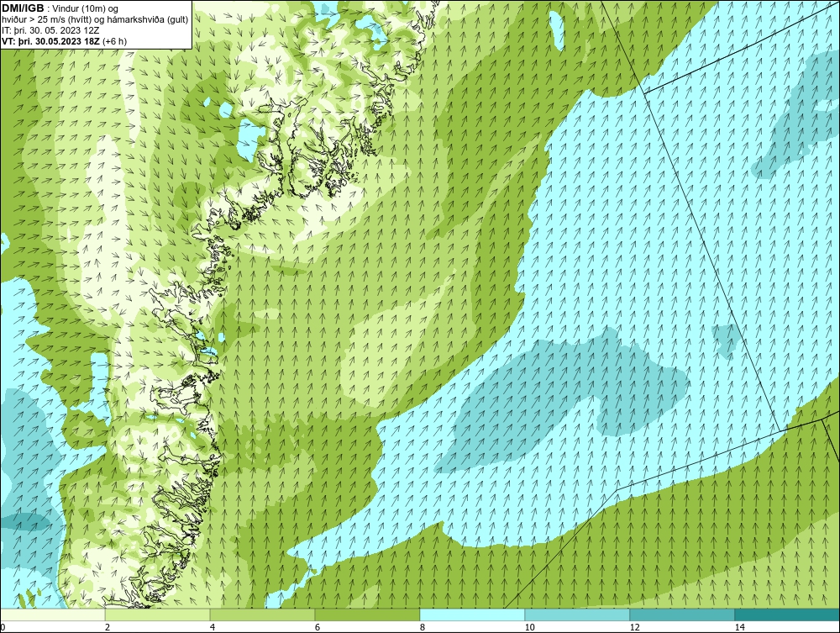Click the 12–14 m/s legend color band
Viewport: 840px width, 633px height.
682,615
